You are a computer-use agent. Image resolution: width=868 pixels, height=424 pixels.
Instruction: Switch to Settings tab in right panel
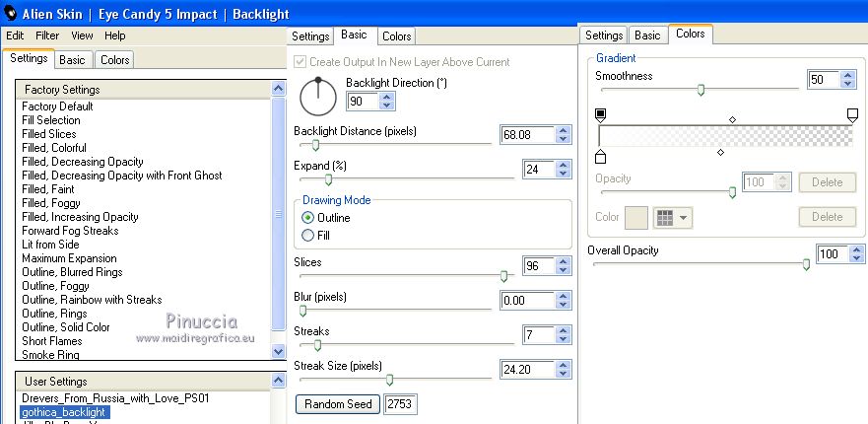pyautogui.click(x=604, y=35)
